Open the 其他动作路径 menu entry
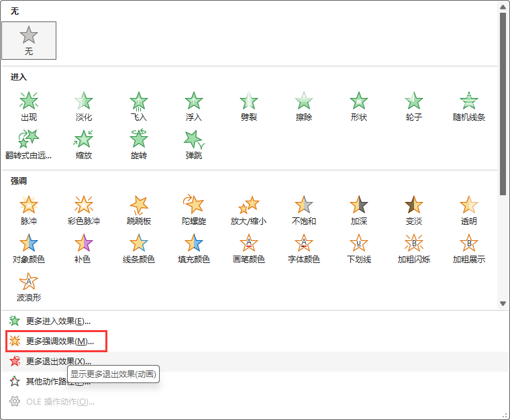The height and width of the screenshot is (420, 510). pos(254,382)
